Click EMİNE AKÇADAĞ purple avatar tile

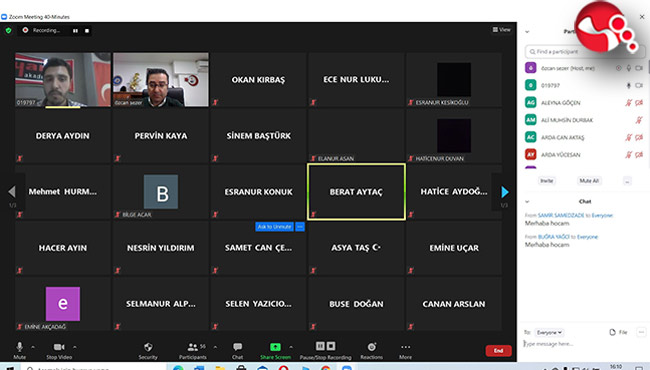pos(63,304)
